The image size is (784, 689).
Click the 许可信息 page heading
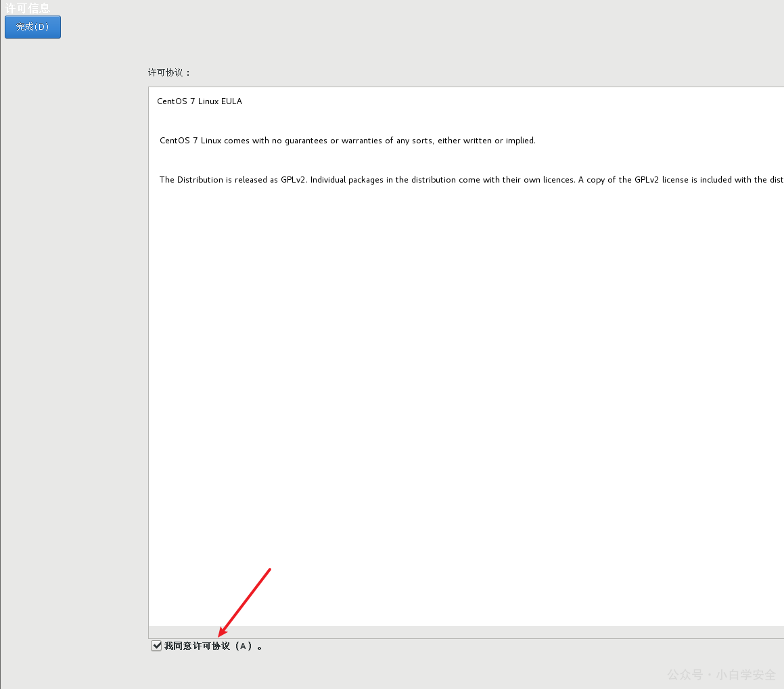[x=28, y=8]
